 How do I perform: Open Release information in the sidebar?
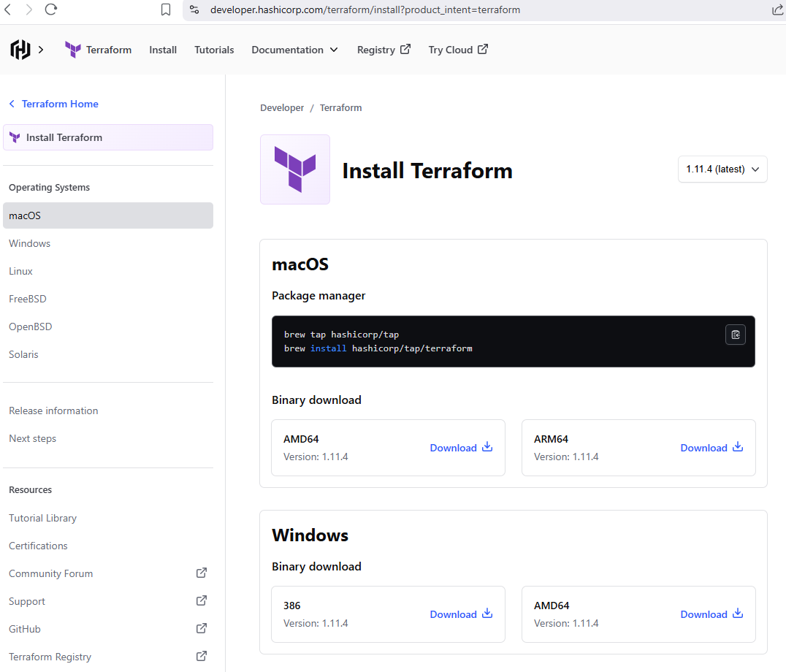tap(53, 411)
